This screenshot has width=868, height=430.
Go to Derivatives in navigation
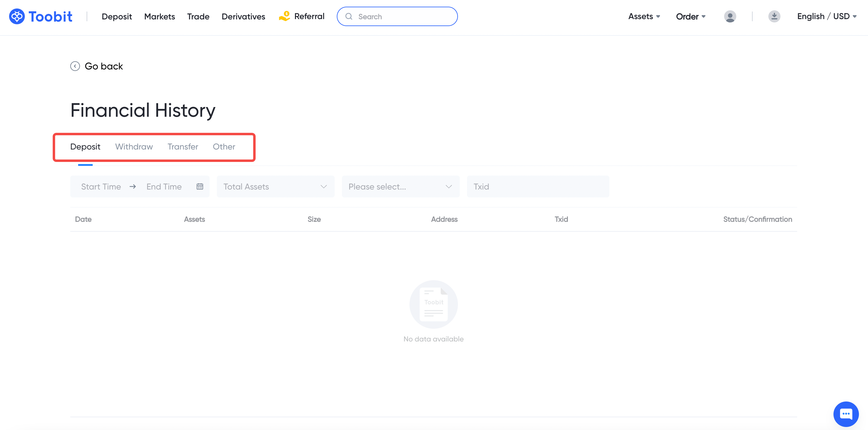pyautogui.click(x=243, y=16)
